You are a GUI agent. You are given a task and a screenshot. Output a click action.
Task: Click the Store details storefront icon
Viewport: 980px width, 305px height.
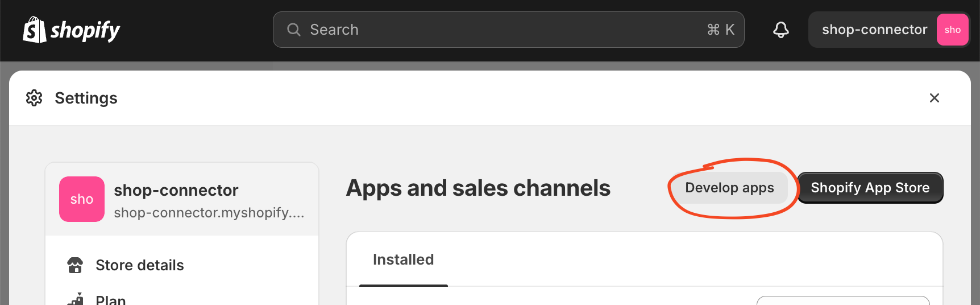pos(75,265)
